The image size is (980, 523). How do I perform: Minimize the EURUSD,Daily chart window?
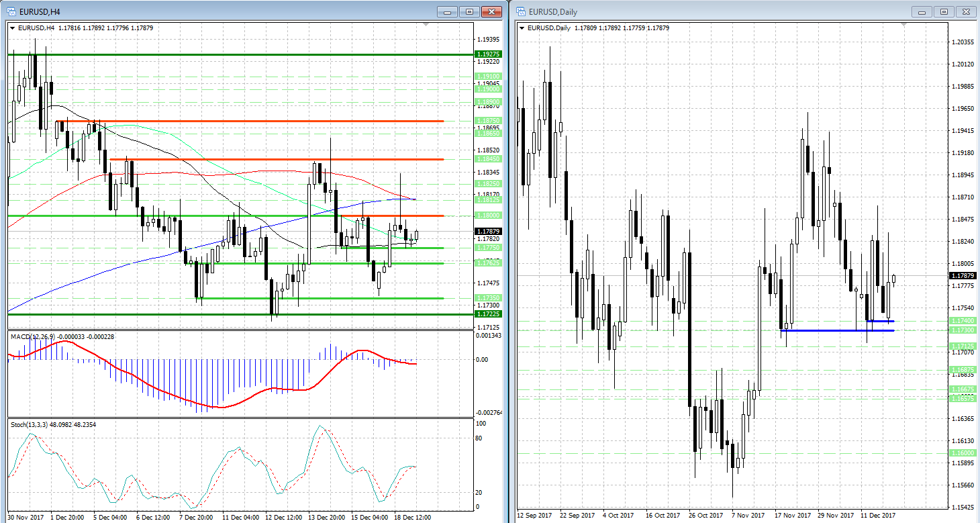coord(922,11)
